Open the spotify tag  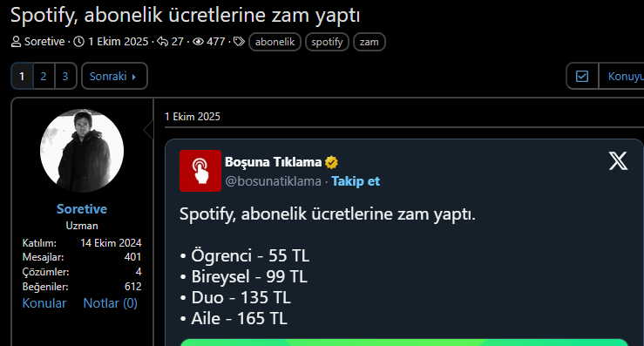click(327, 42)
